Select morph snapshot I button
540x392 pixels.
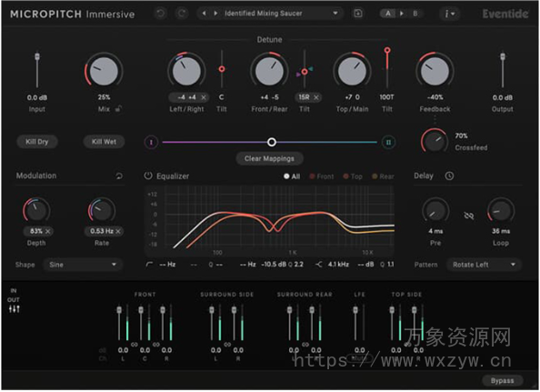click(151, 142)
